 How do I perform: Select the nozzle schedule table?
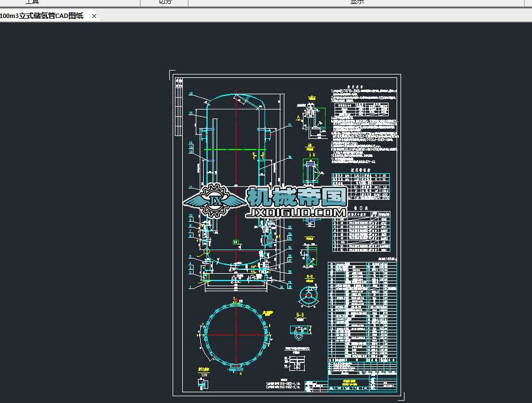(361, 231)
